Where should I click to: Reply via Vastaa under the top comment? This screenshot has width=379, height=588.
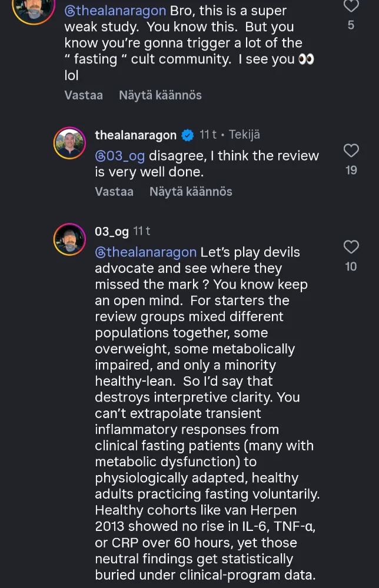tap(84, 95)
